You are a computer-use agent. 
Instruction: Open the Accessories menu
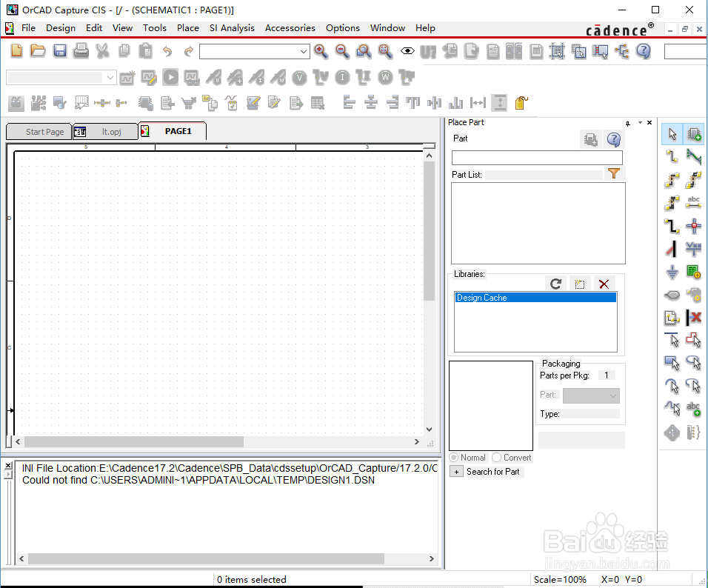point(290,28)
